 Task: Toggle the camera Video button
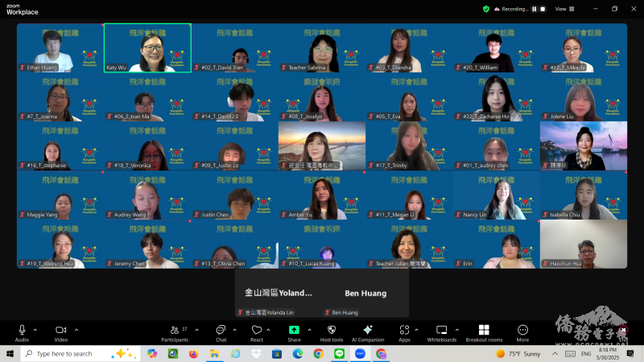pos(60,332)
